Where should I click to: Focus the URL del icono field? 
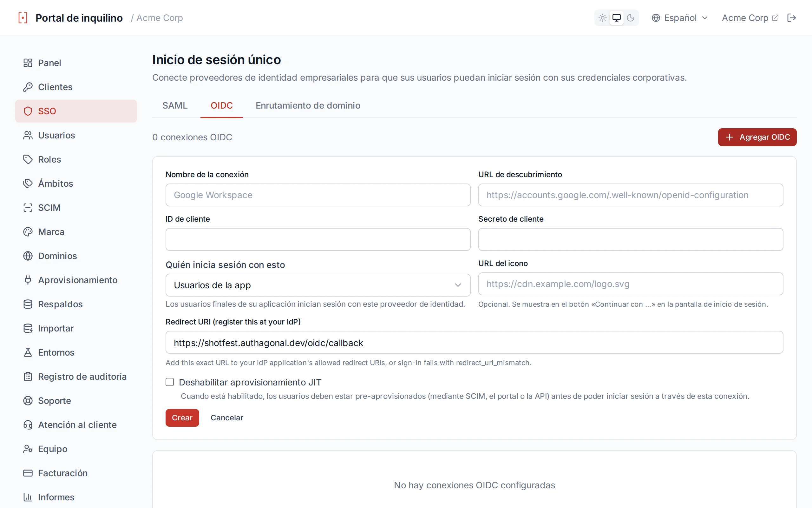pyautogui.click(x=631, y=284)
